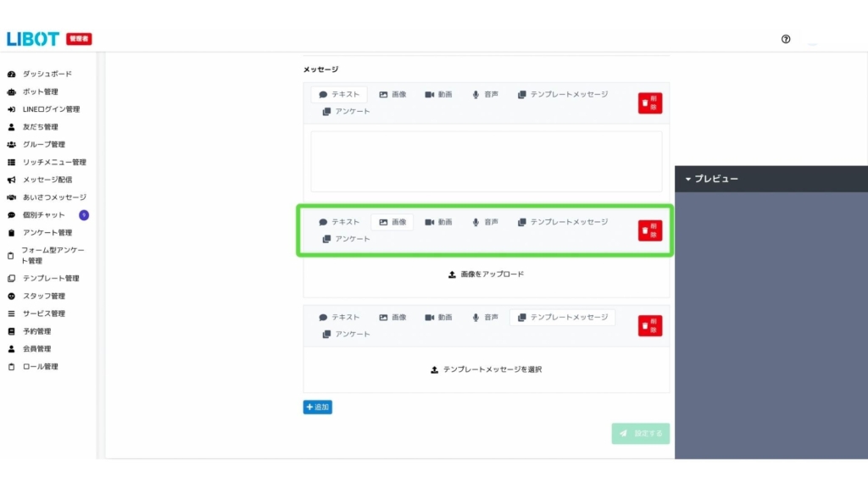The width and height of the screenshot is (868, 488).
Task: Delete the first message block
Action: tap(650, 103)
